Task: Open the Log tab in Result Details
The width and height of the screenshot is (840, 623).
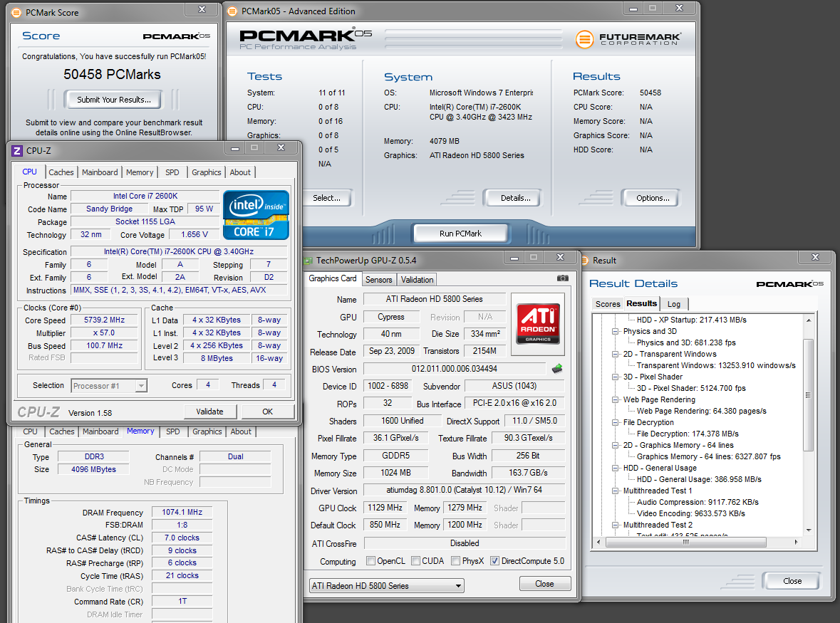Action: (674, 304)
